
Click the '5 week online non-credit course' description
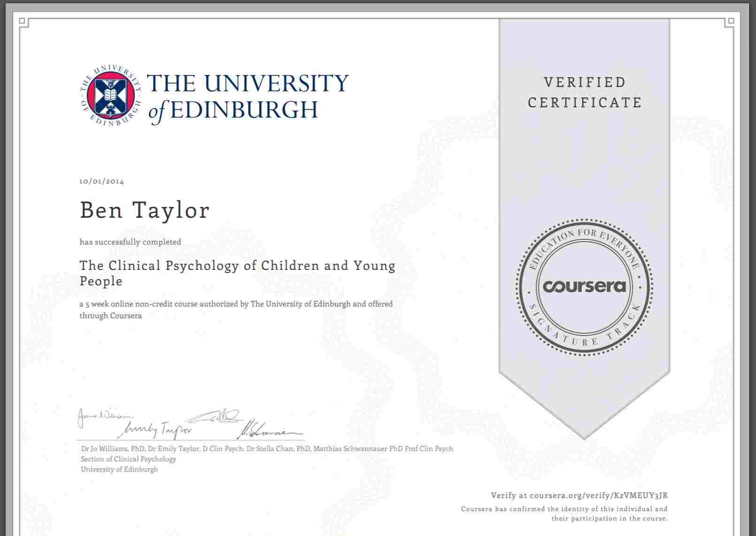click(x=236, y=309)
